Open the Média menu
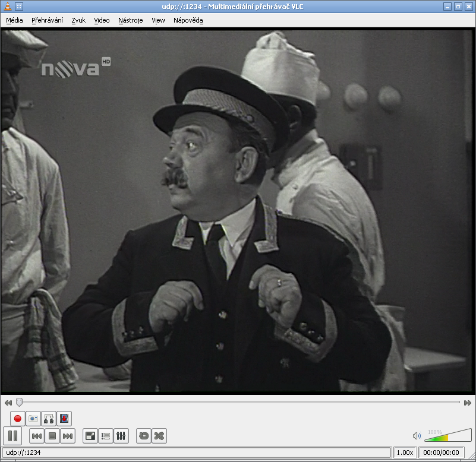 [x=14, y=20]
